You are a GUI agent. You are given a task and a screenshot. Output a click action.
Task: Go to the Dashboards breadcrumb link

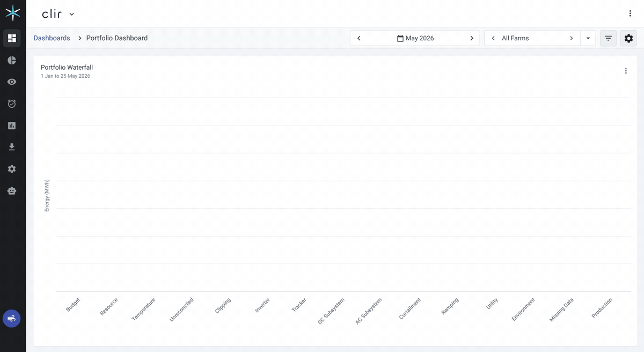tap(52, 38)
